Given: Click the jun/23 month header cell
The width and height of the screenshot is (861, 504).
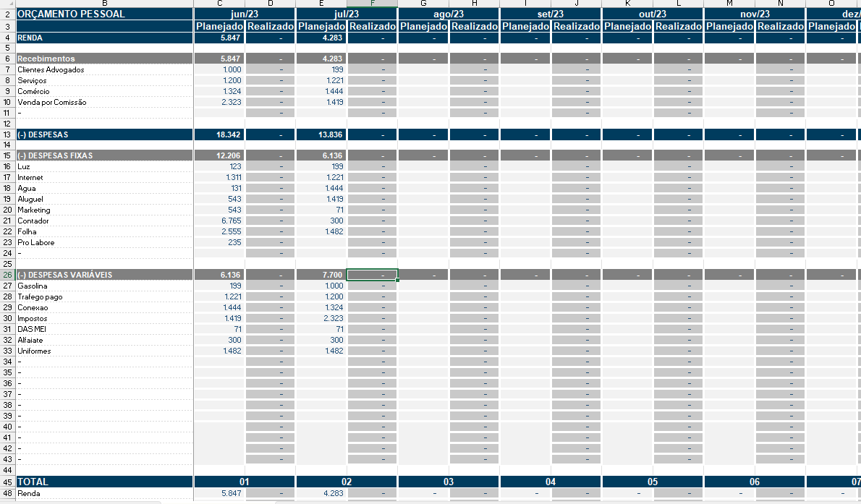Looking at the screenshot, I should 245,14.
